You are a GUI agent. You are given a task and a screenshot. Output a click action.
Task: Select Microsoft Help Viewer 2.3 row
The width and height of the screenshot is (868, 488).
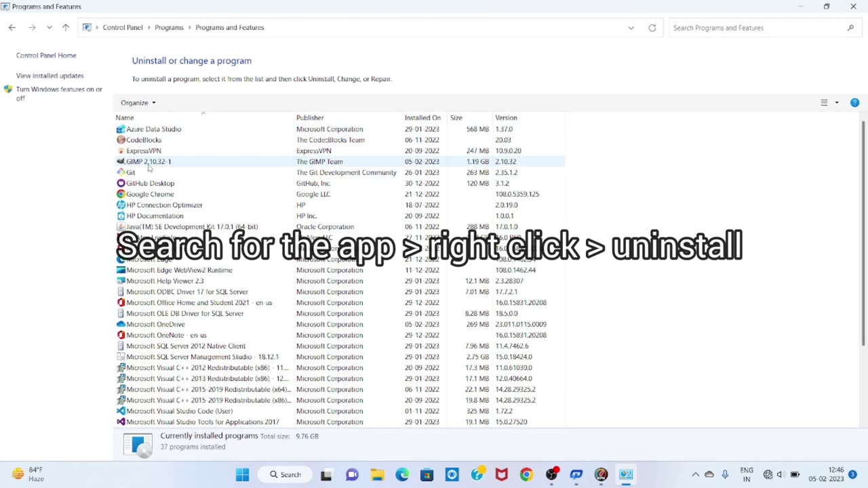click(339, 281)
